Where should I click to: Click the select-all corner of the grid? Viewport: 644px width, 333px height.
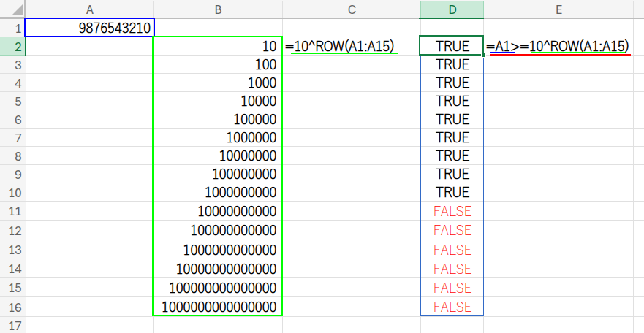point(12,9)
